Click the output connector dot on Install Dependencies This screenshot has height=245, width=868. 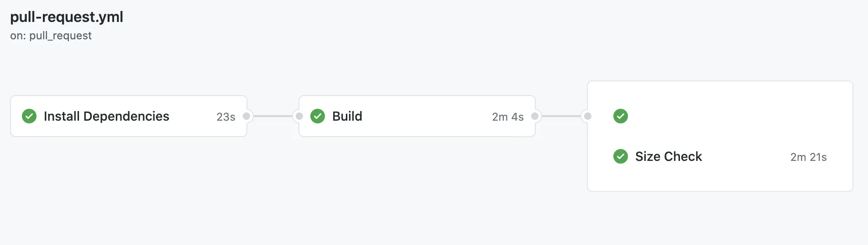pyautogui.click(x=246, y=116)
